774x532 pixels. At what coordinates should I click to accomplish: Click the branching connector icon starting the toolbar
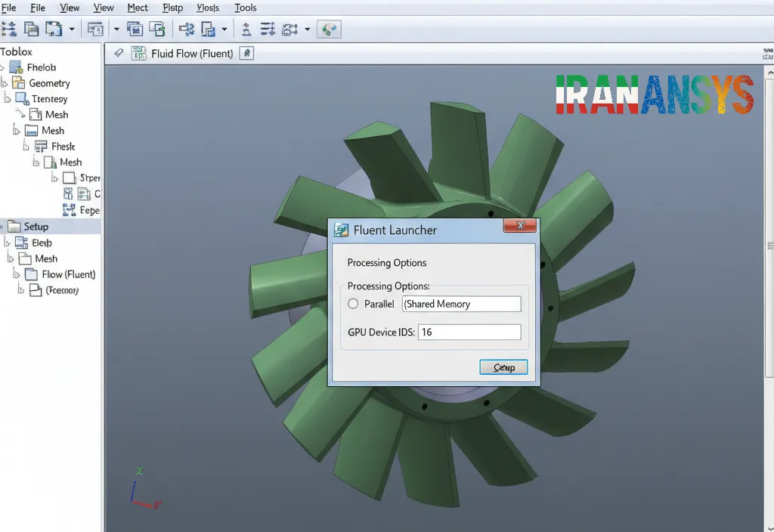point(8,29)
